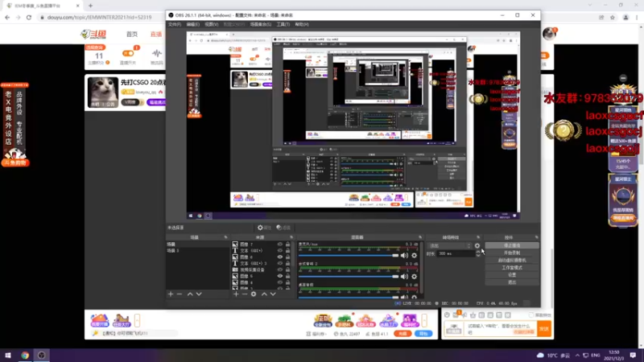This screenshot has width=644, height=362.
Task: Move scene down in the scenes list
Action: tap(199, 294)
